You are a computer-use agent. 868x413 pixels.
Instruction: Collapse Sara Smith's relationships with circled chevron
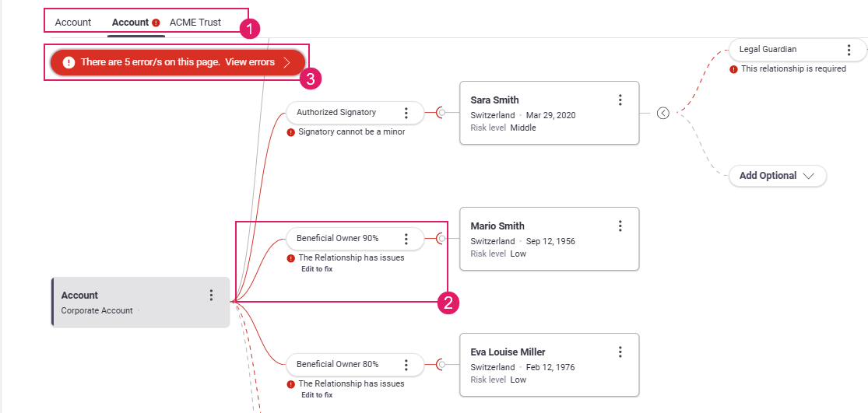663,113
